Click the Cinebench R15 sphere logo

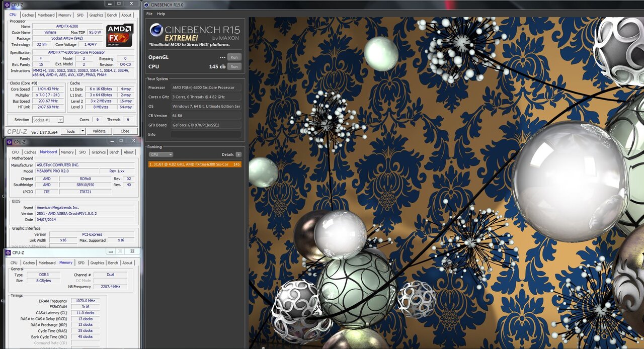click(x=156, y=31)
